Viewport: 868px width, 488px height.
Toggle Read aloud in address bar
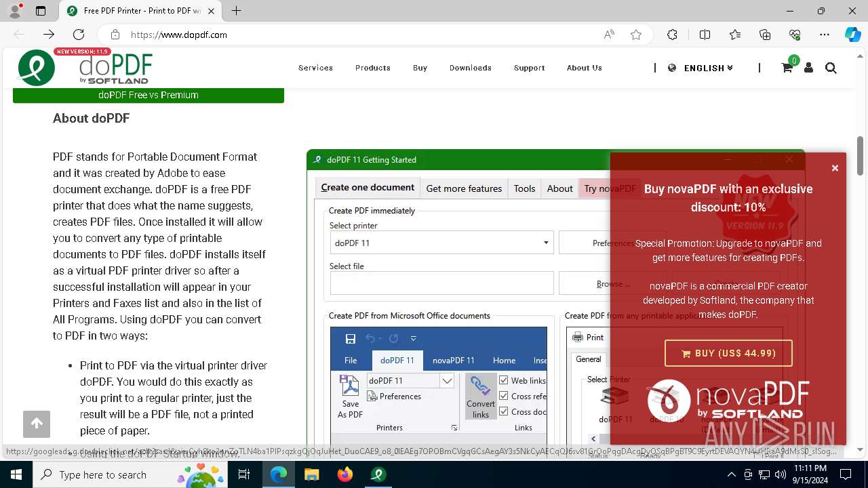(609, 35)
